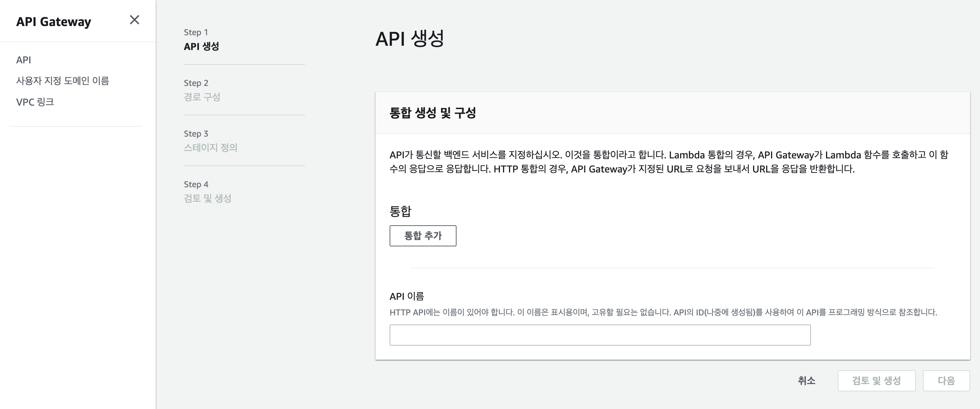Open 사용자 지정 도메인 이름 page
Image resolution: width=980 pixels, height=409 pixels.
coord(62,81)
